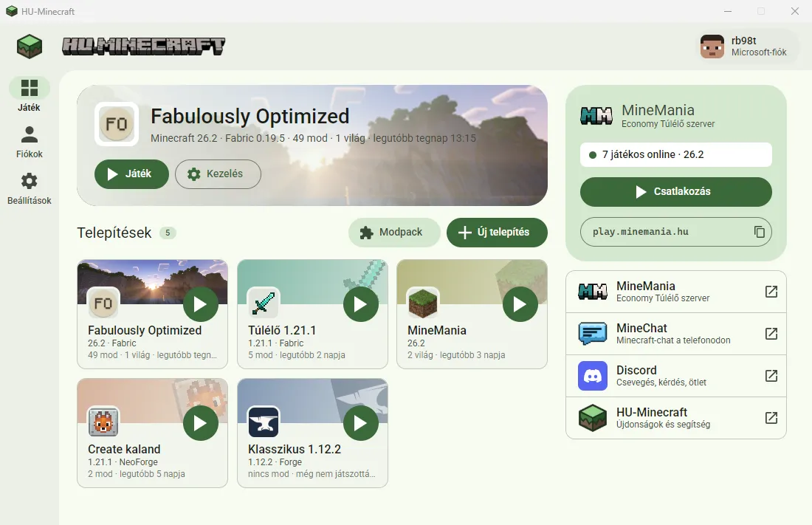Image resolution: width=812 pixels, height=525 pixels.
Task: Click the external-link icon on the Discord row
Action: (x=771, y=376)
